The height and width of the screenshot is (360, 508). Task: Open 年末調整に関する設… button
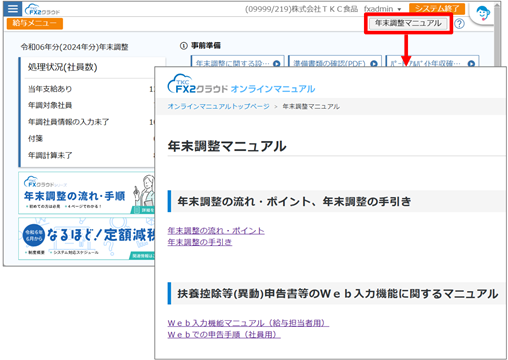(238, 62)
